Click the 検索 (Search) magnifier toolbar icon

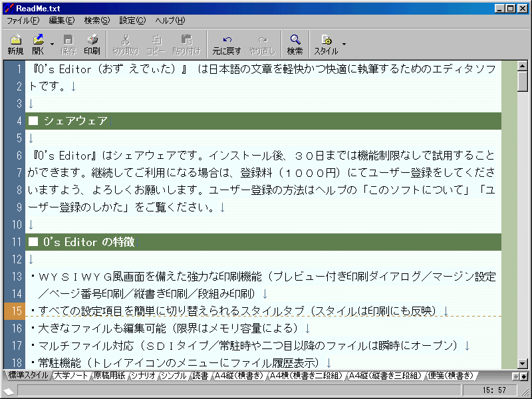[295, 44]
